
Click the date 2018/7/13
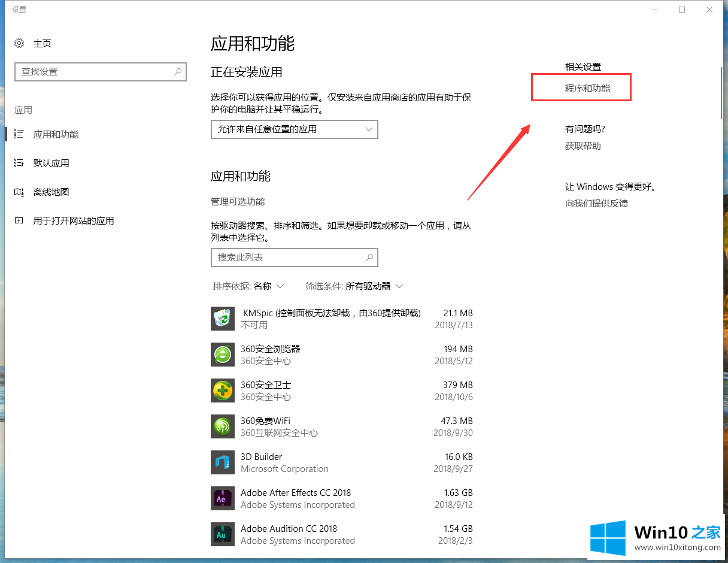(454, 325)
